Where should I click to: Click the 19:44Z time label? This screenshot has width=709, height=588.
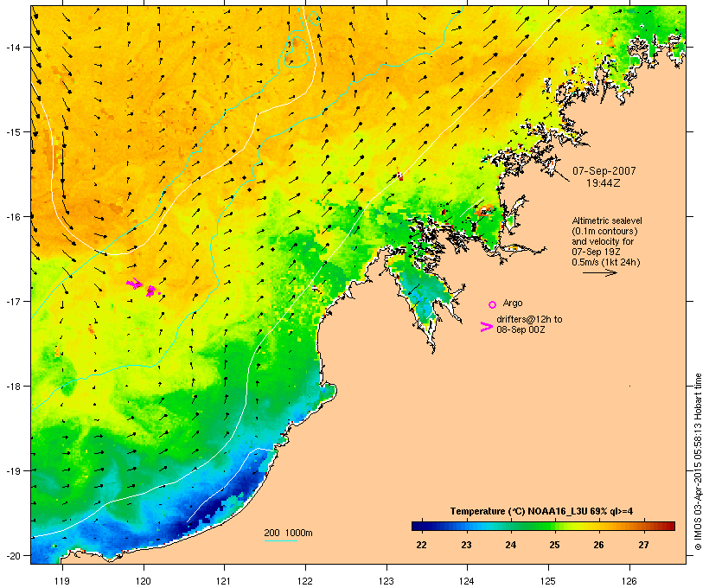[604, 183]
